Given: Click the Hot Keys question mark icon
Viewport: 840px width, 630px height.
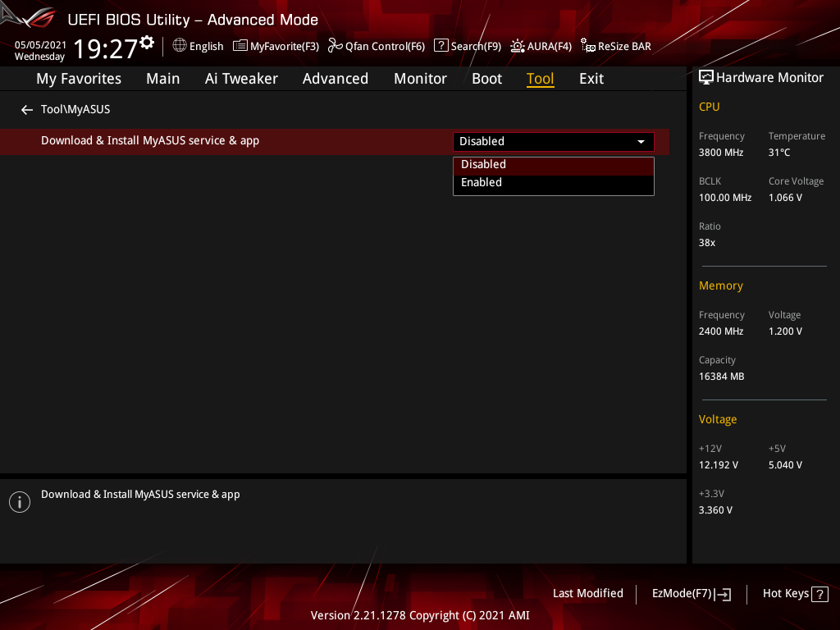Looking at the screenshot, I should click(819, 594).
